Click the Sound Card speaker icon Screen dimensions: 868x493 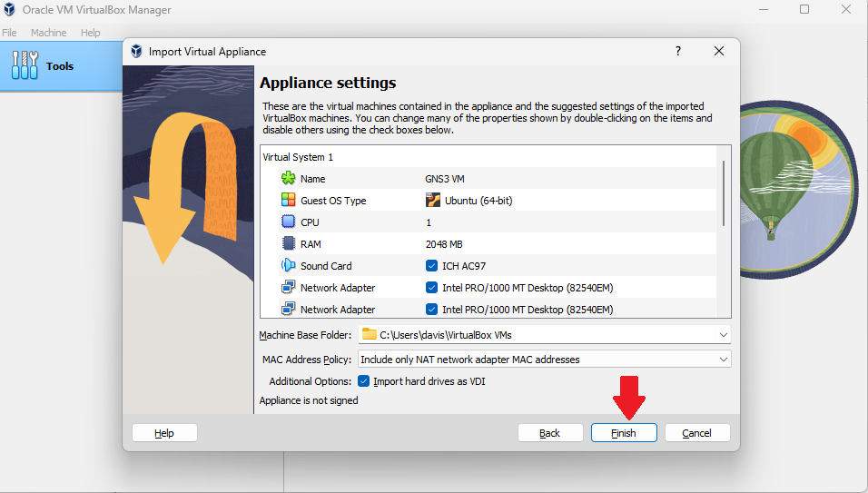click(289, 265)
